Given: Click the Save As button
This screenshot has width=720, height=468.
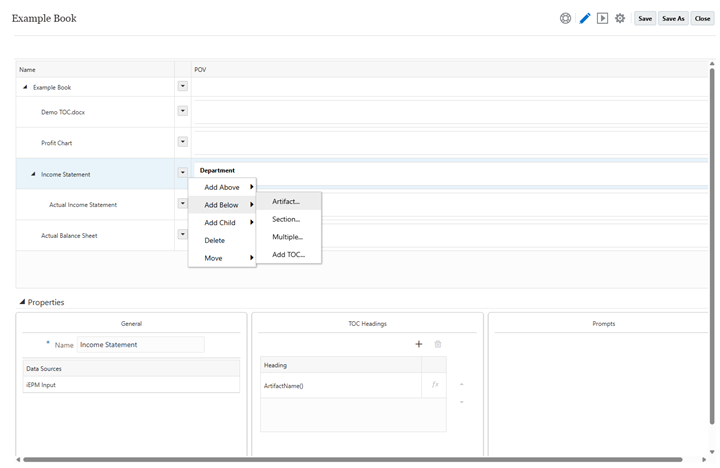Looking at the screenshot, I should (x=673, y=18).
